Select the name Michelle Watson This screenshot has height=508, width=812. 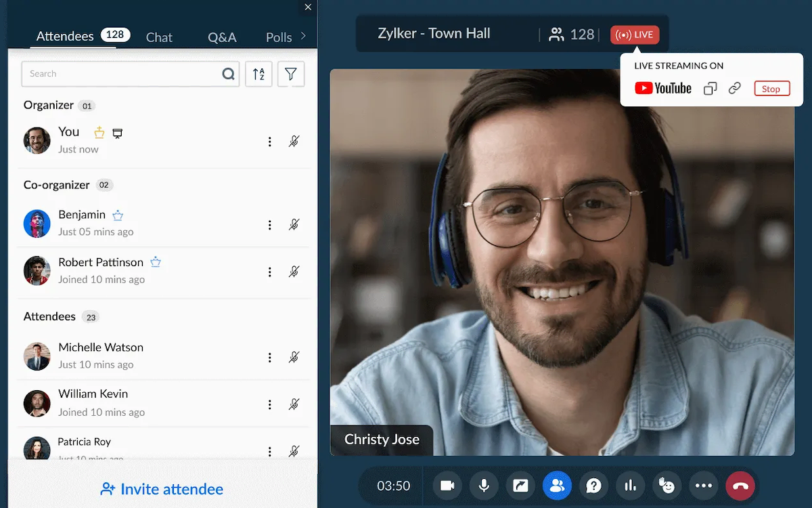[x=101, y=347]
